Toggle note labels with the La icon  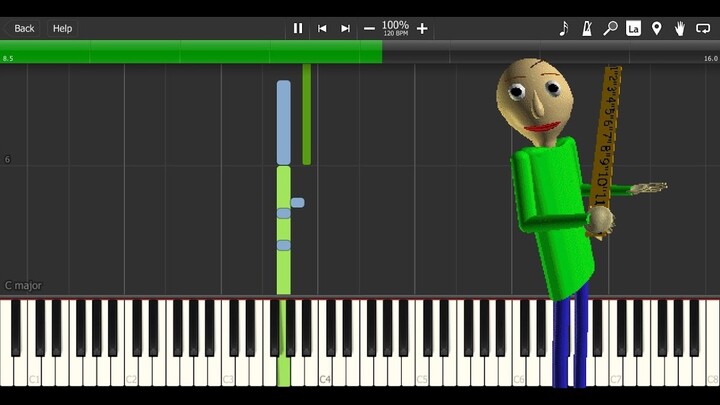click(x=633, y=28)
